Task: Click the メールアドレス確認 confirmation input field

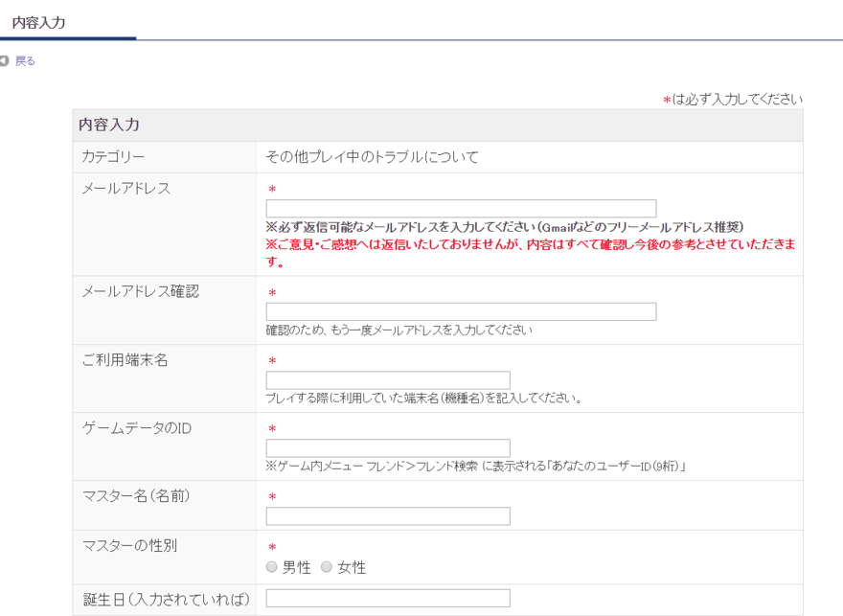Action: (460, 310)
